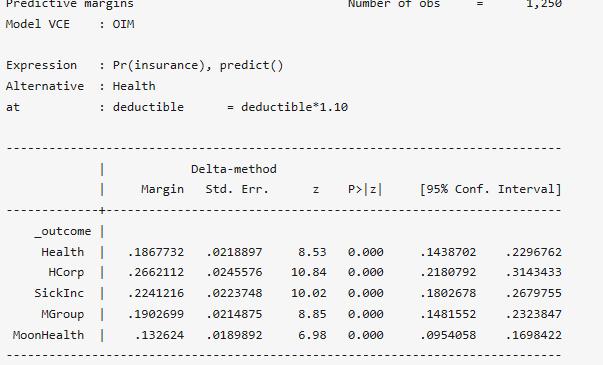The width and height of the screenshot is (603, 365).
Task: Click the Alternative Health value
Action: (x=134, y=86)
